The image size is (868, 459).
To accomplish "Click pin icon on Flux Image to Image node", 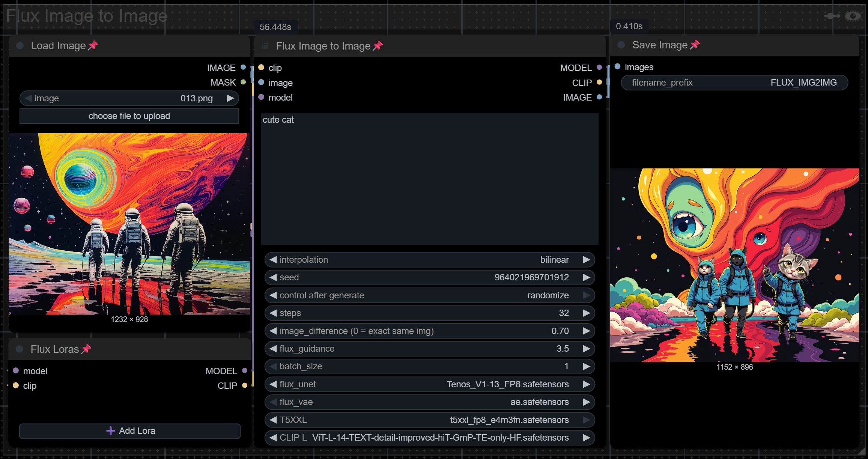I will (378, 46).
